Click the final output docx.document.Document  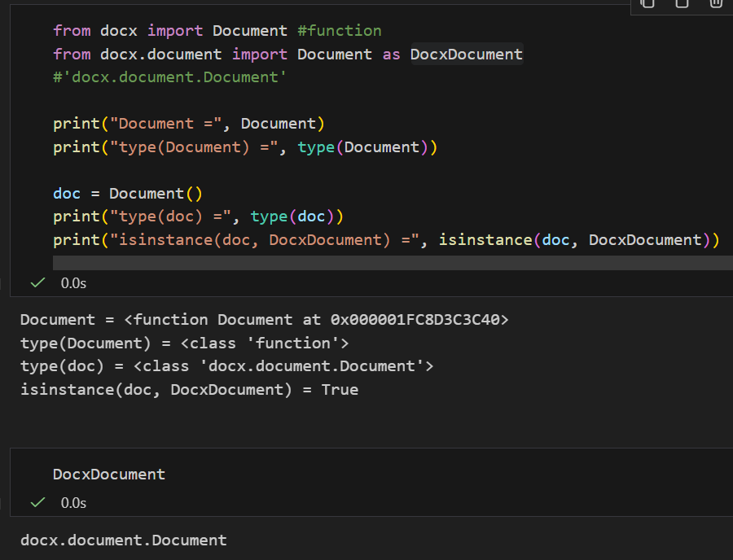pyautogui.click(x=123, y=540)
